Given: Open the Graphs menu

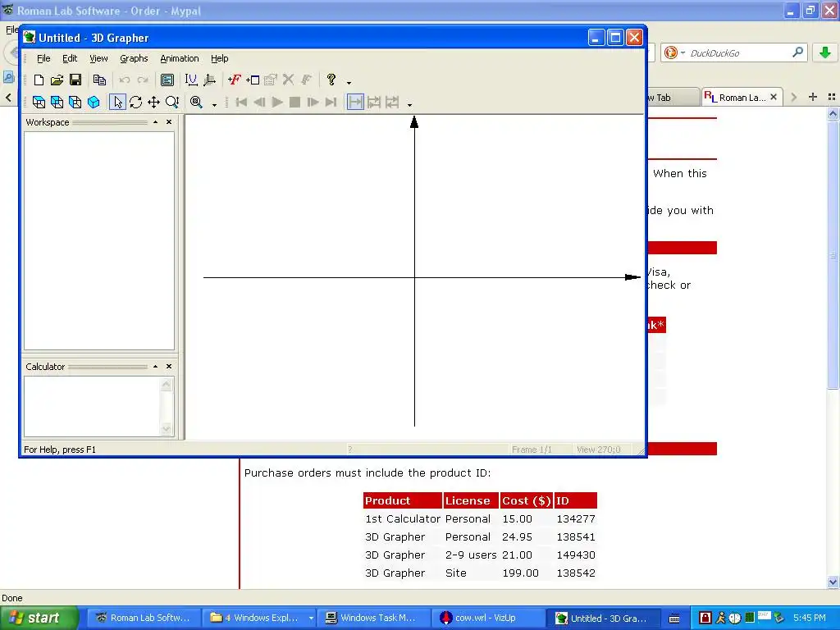Looking at the screenshot, I should tap(134, 58).
